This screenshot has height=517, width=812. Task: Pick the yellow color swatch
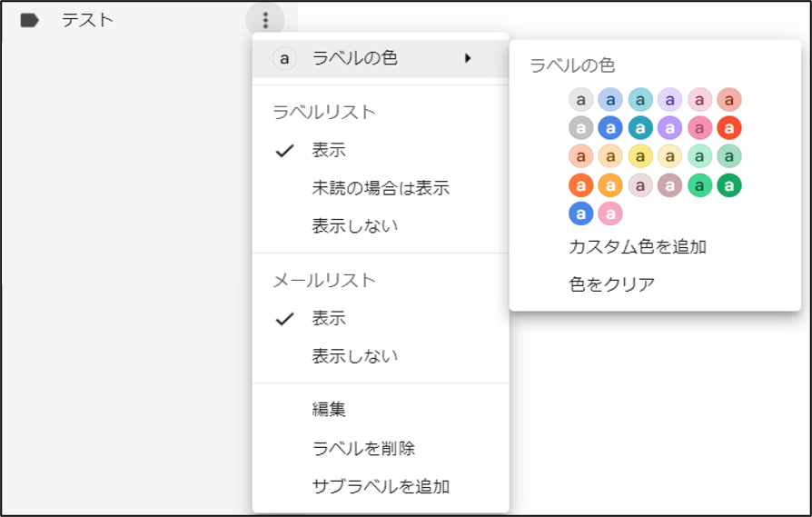pyautogui.click(x=640, y=156)
